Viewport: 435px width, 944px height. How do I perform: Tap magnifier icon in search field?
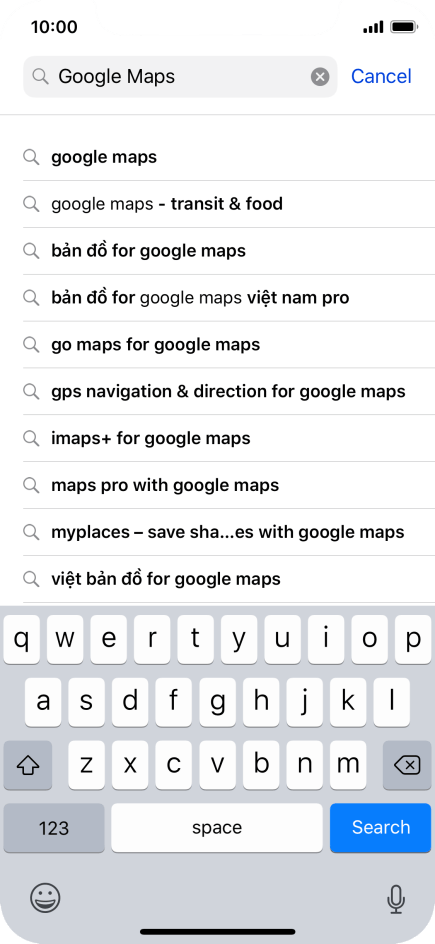click(x=40, y=76)
